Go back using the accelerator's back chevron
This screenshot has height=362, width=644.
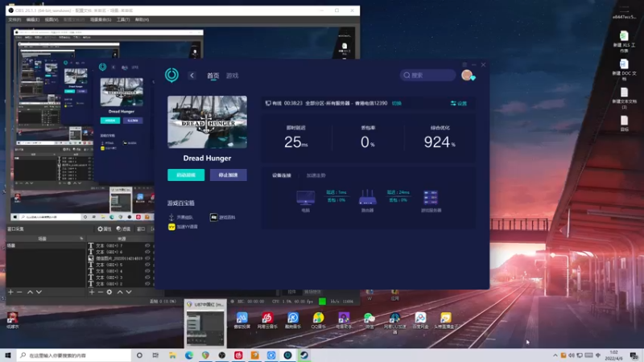click(x=192, y=76)
